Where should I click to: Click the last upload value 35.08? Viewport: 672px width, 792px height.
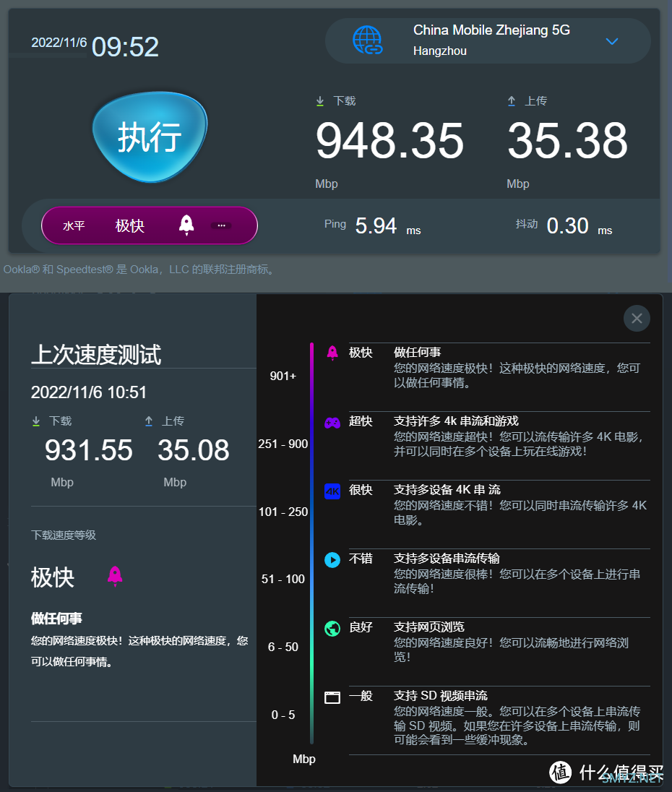tap(194, 450)
